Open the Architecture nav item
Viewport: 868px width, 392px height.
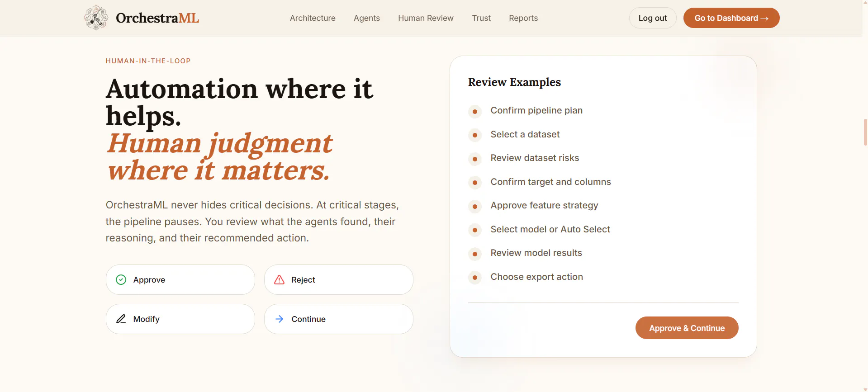tap(313, 18)
